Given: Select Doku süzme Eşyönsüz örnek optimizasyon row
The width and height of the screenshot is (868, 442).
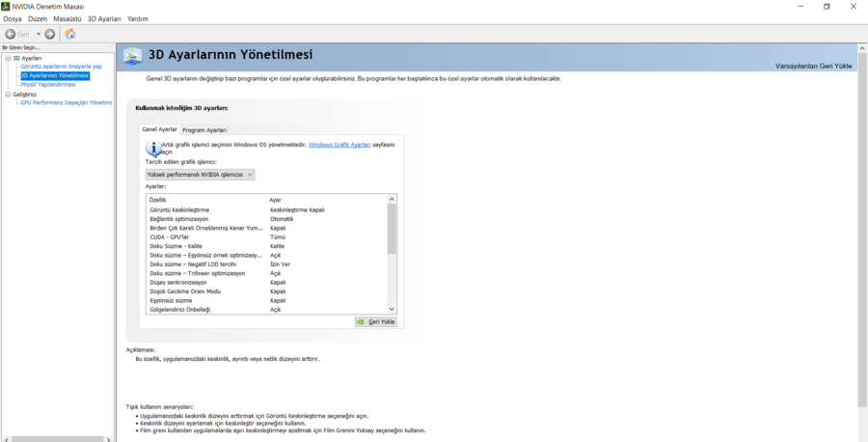Looking at the screenshot, I should (266, 256).
